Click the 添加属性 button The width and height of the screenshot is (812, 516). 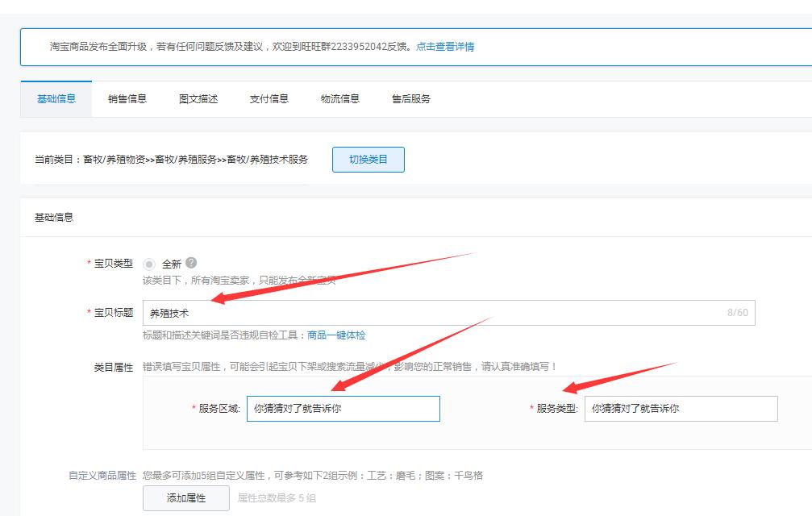pos(187,497)
